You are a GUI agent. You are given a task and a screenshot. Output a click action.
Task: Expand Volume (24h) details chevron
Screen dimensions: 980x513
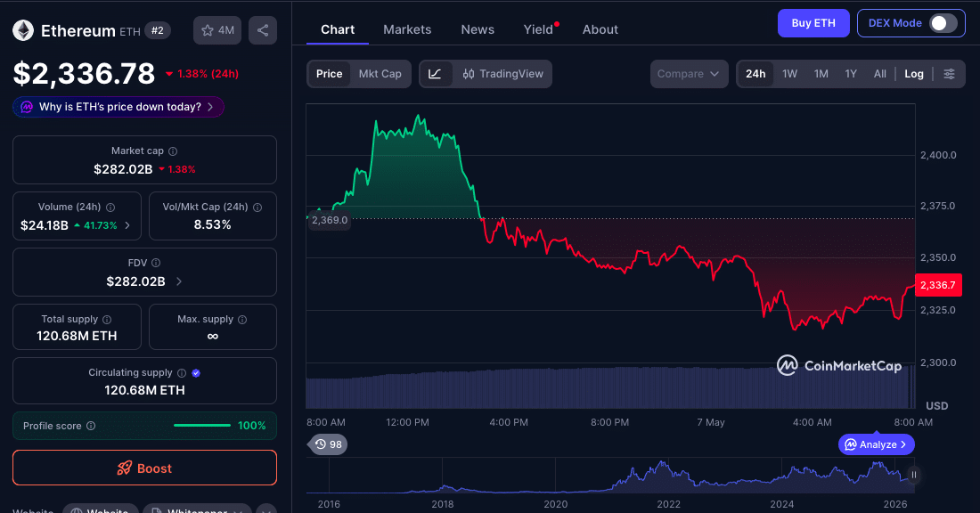click(x=127, y=225)
